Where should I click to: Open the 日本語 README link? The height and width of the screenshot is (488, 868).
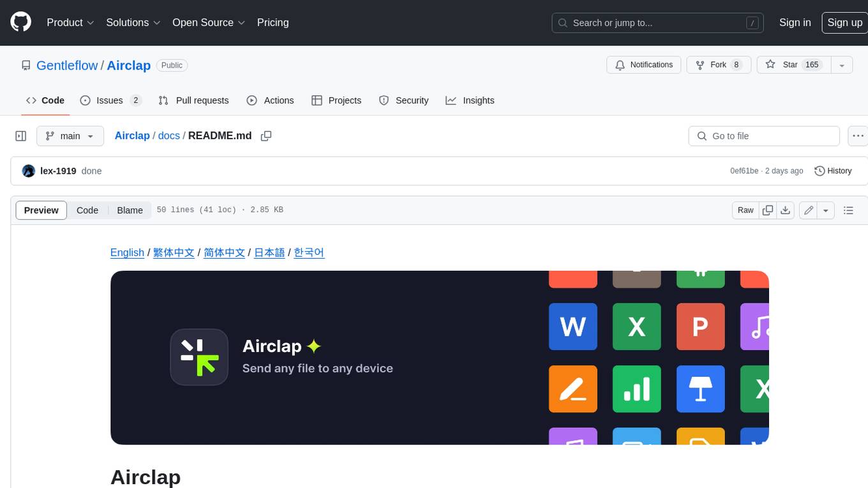coord(269,252)
